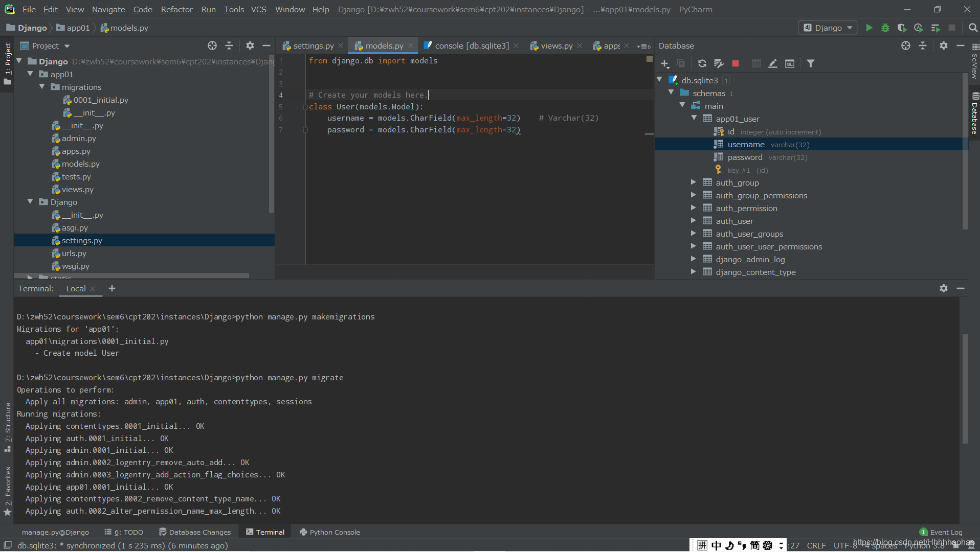Run the Django configuration
Viewport: 980px width, 552px height.
(x=868, y=28)
